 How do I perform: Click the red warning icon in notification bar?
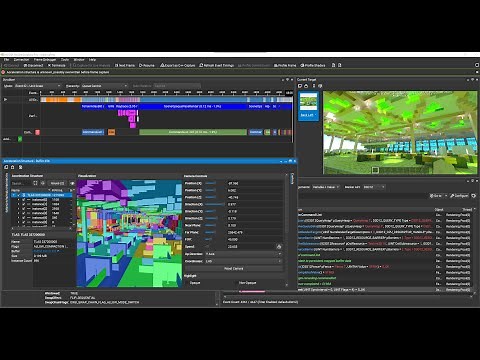click(x=3, y=72)
